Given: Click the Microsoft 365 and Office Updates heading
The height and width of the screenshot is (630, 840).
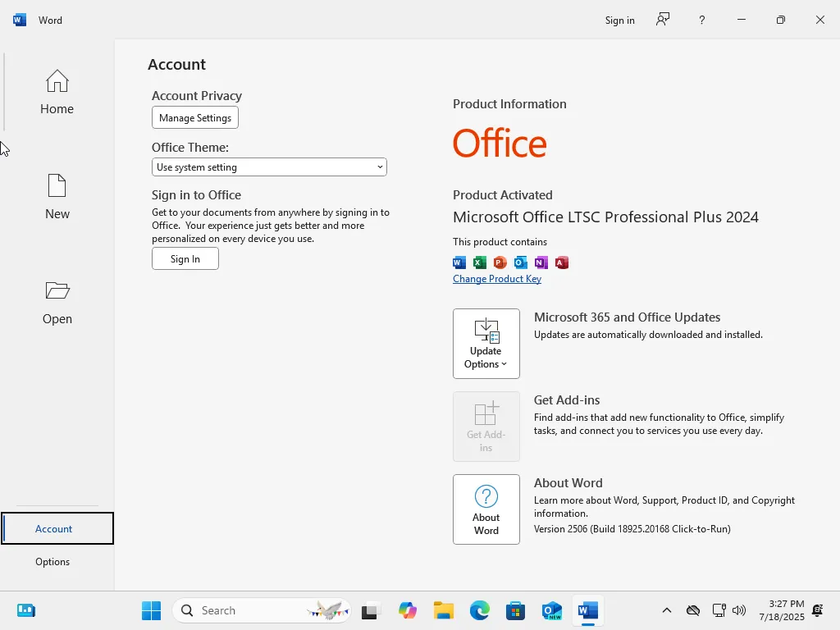Looking at the screenshot, I should (627, 317).
